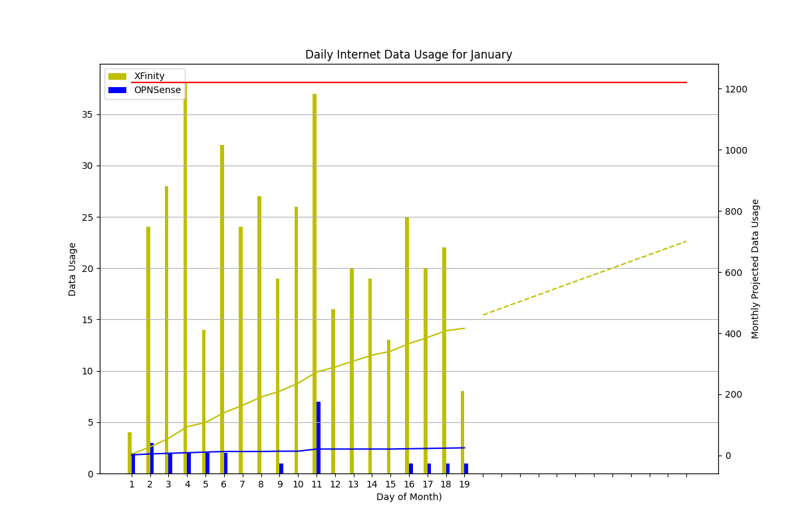Click the yellow XFinity bar for day 19
The width and height of the screenshot is (798, 532).
coord(462,432)
